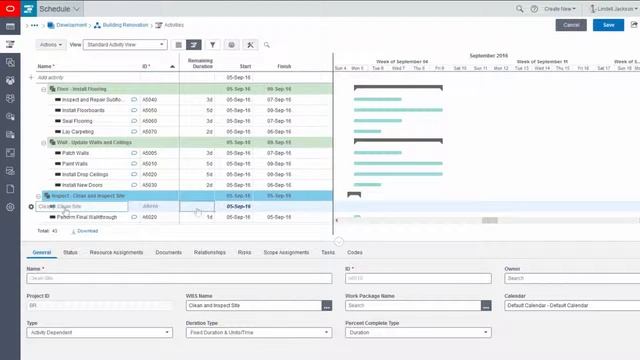Screen dimensions: 640x360
Task: Open the Standard Activity View dropdown
Action: pyautogui.click(x=125, y=44)
